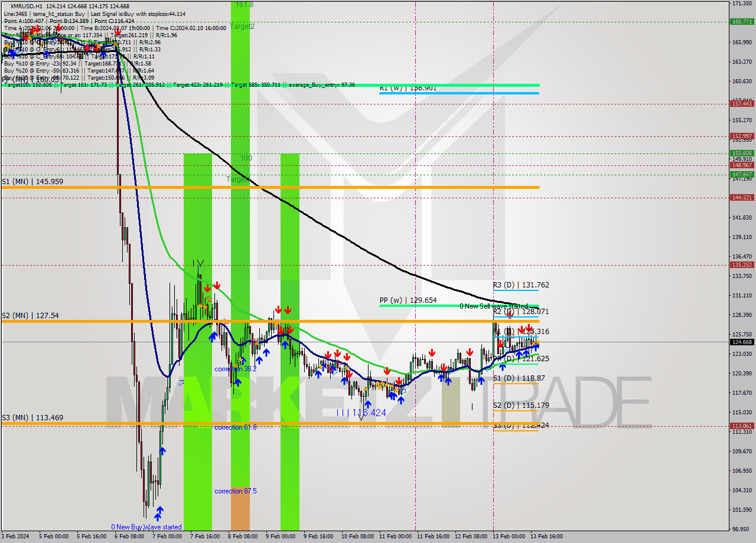Screen dimensions: 756x543
Task: Click the S3 (D) | 112.424 label
Action: pos(522,426)
